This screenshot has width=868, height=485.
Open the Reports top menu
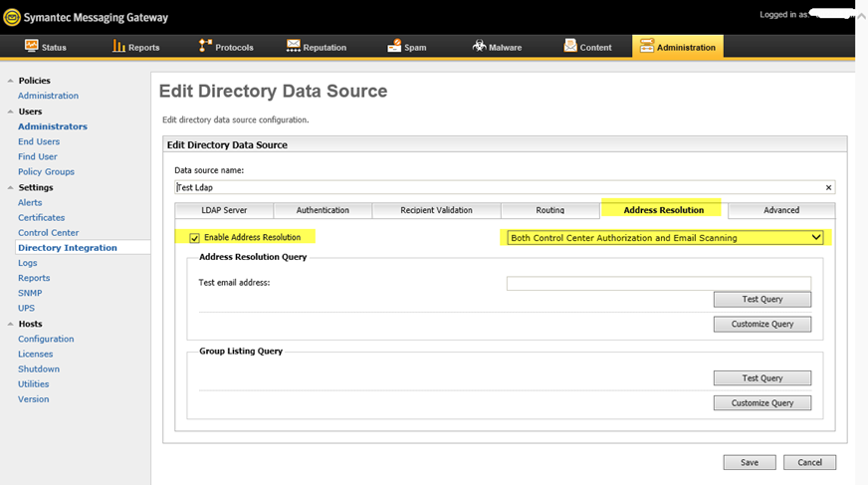pos(136,47)
